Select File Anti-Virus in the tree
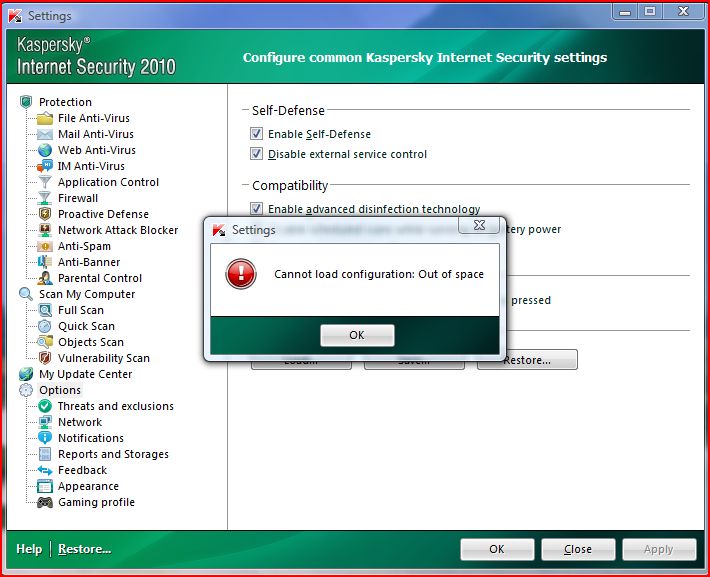 tap(94, 118)
